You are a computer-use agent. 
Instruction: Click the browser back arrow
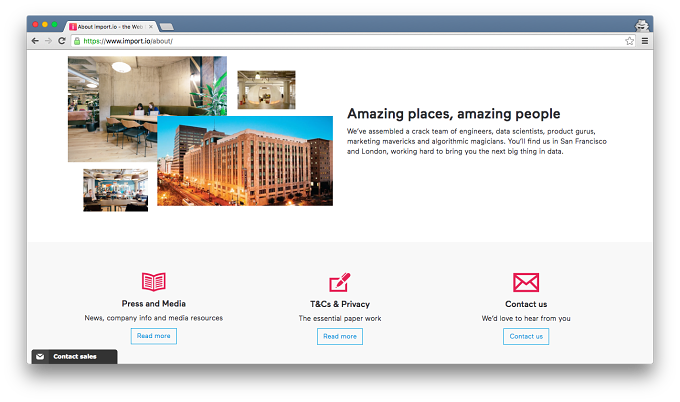[35, 41]
